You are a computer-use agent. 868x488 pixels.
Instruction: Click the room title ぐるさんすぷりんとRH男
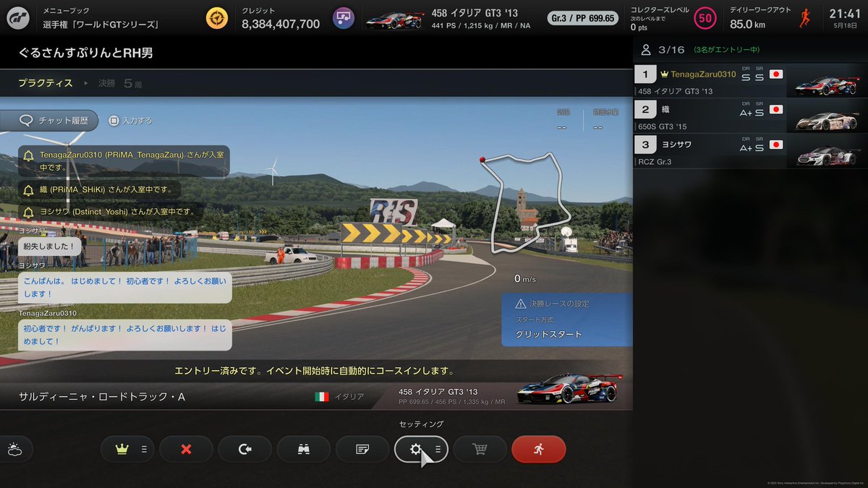[86, 53]
